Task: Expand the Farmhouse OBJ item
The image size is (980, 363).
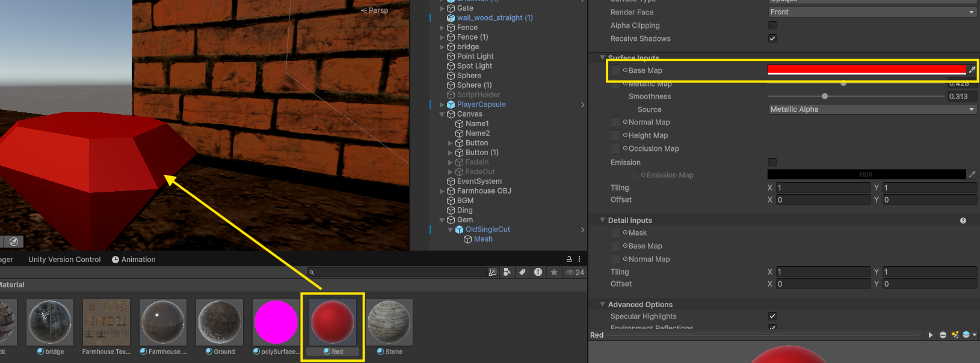Action: pyautogui.click(x=442, y=191)
